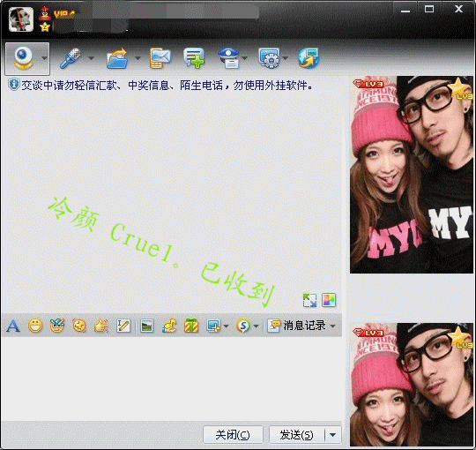Open the send file folder icon
Viewport: 476px width, 450px height.
click(x=117, y=58)
